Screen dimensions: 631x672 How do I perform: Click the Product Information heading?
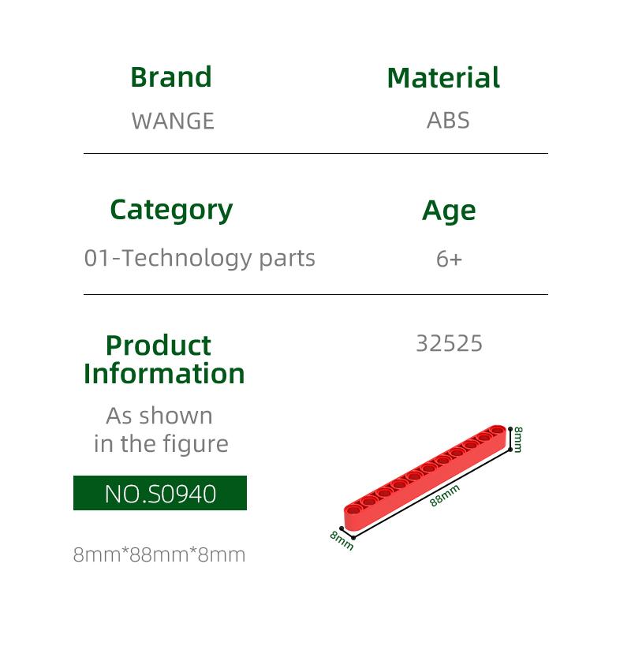coord(164,359)
